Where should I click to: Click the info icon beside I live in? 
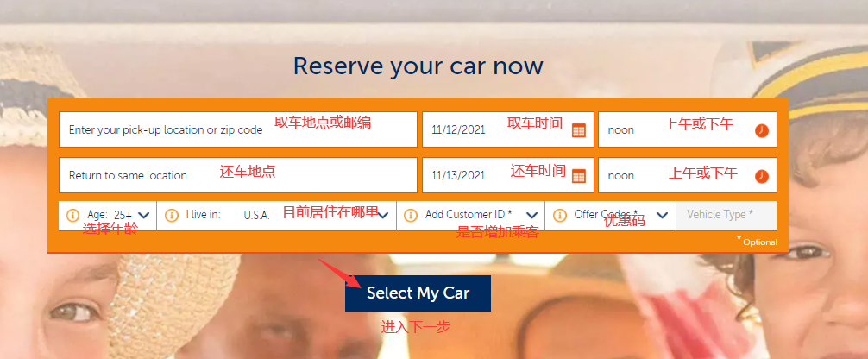click(172, 215)
